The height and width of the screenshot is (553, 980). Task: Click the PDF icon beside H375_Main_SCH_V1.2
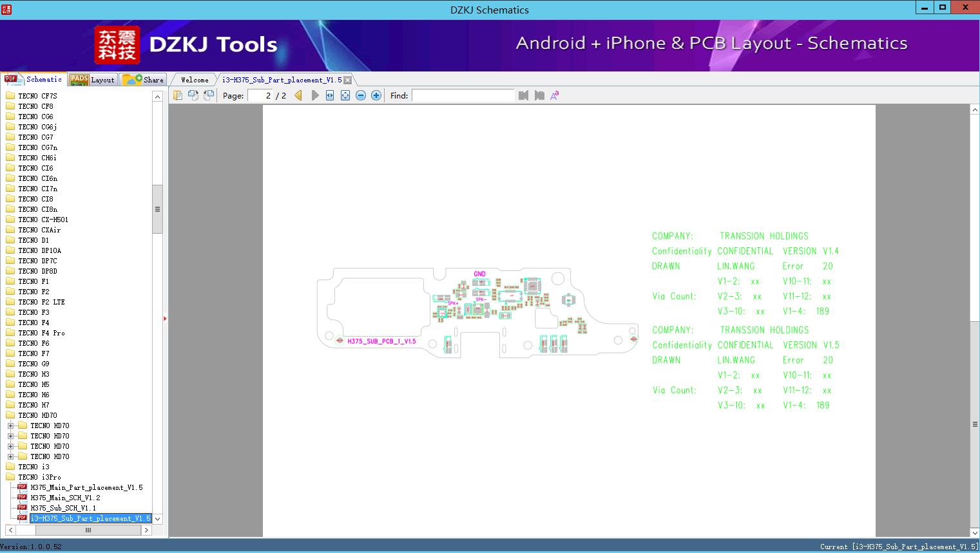(22, 498)
